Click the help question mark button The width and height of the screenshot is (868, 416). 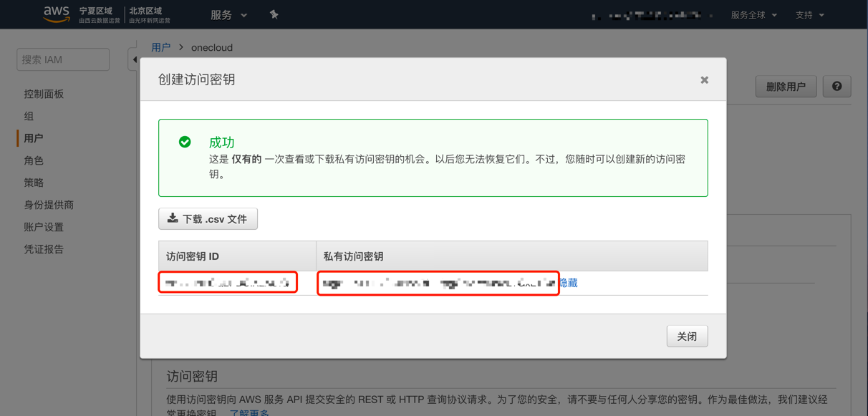[836, 87]
